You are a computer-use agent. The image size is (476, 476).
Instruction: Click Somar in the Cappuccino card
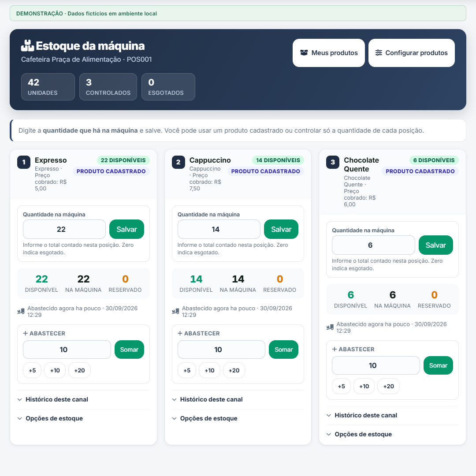[x=283, y=350]
